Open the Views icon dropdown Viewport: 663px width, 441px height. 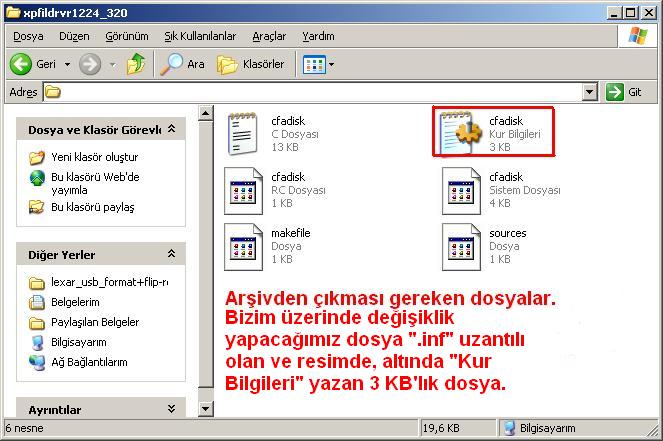[x=318, y=64]
